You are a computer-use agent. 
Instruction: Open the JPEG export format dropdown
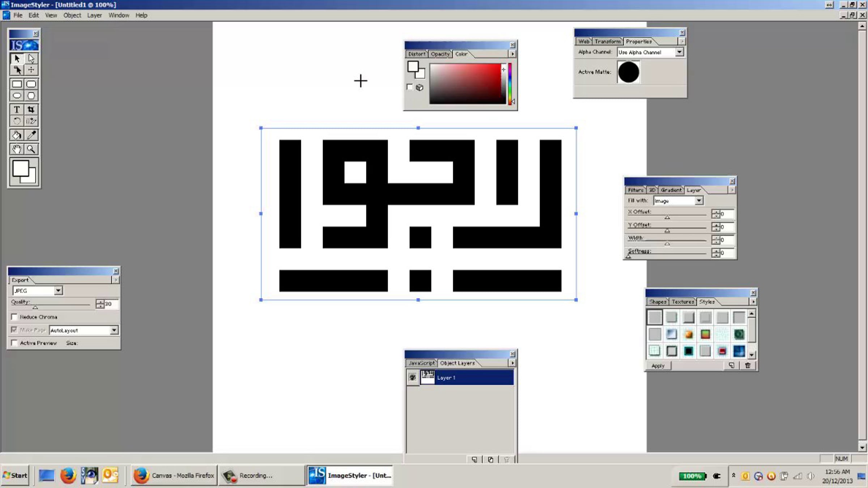58,291
